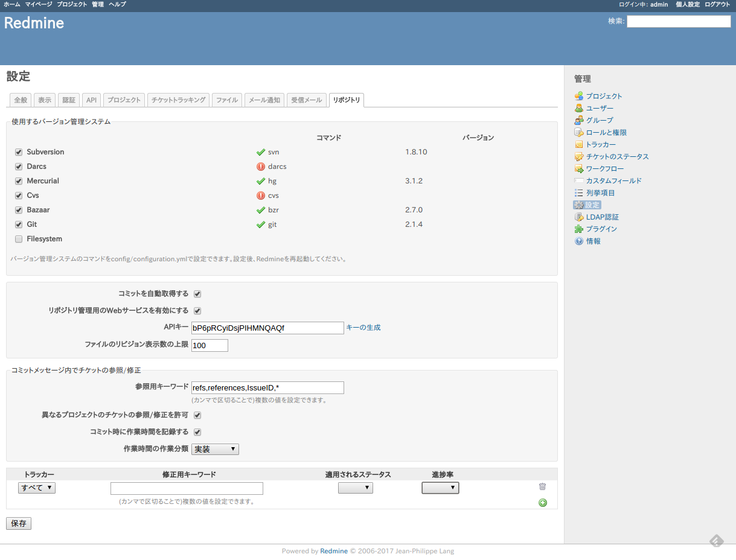The width and height of the screenshot is (736, 560).
Task: Uncheck the Subversion checkbox
Action: [x=19, y=152]
